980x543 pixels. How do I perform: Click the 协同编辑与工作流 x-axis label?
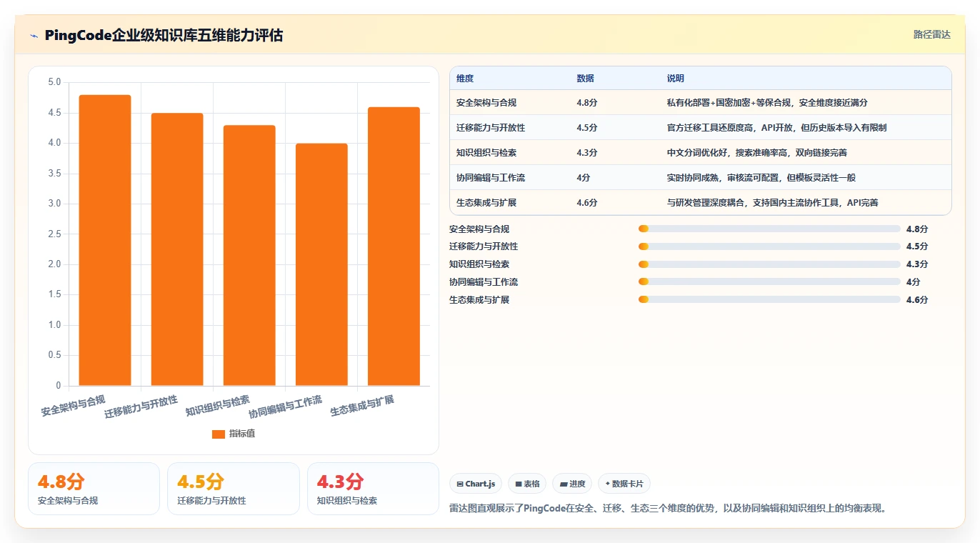click(286, 406)
